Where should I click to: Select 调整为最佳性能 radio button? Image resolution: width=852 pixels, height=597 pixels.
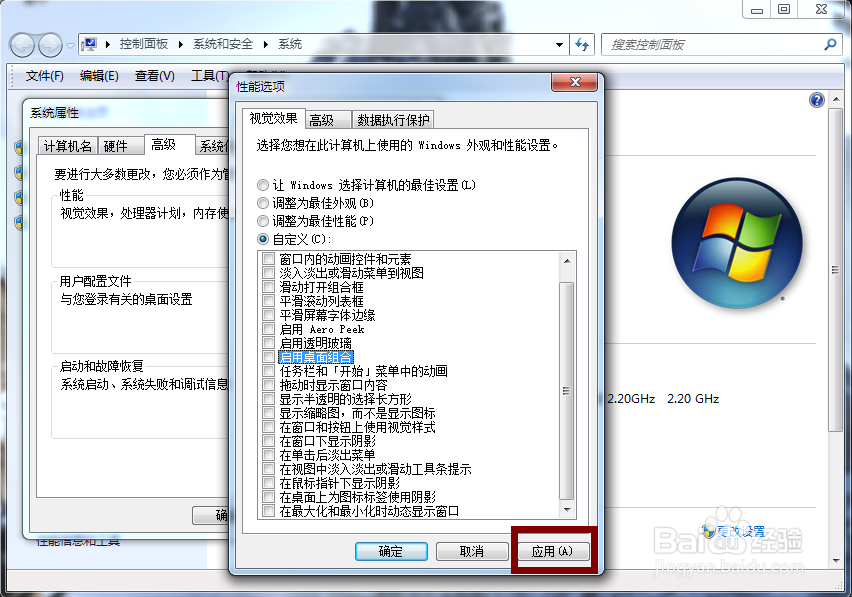pyautogui.click(x=263, y=221)
